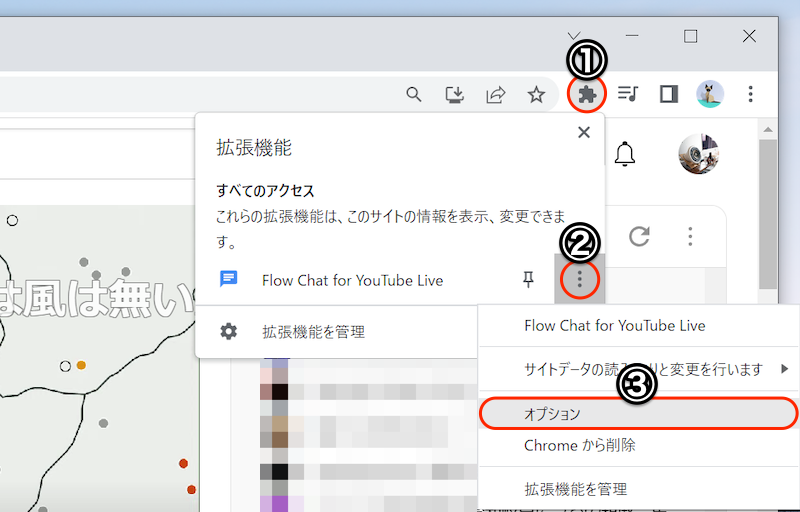Open Chrome's three-dot main menu

point(751,95)
